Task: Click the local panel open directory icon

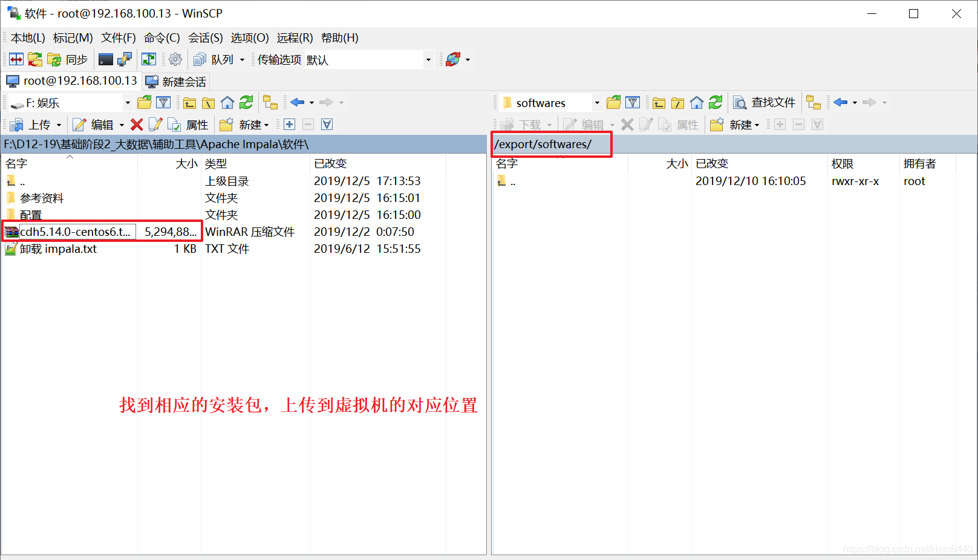Action: tap(145, 102)
